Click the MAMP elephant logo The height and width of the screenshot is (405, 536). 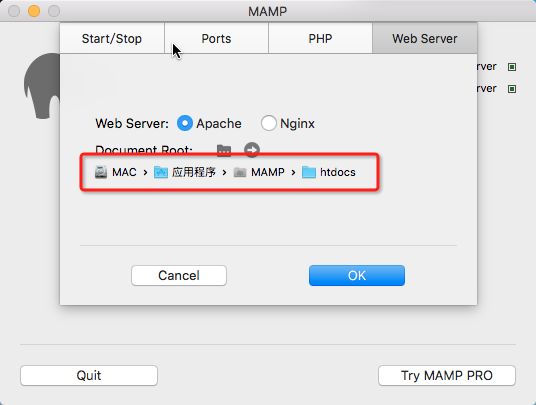pyautogui.click(x=42, y=86)
